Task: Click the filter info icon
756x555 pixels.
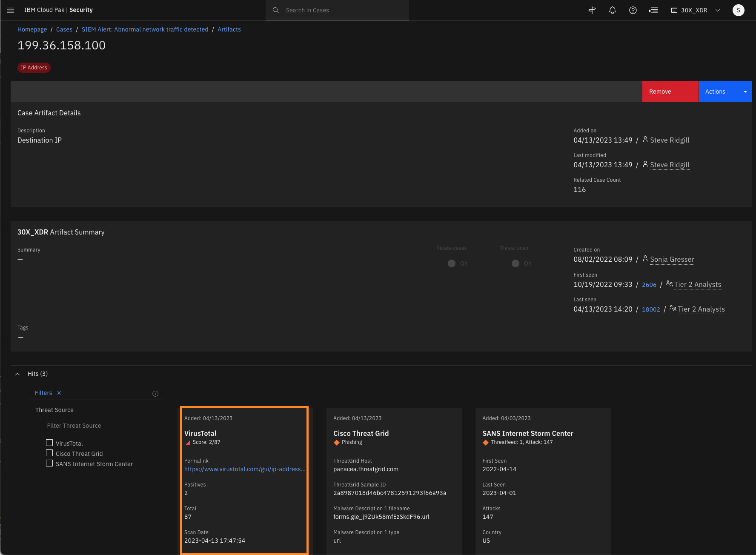Action: point(155,394)
